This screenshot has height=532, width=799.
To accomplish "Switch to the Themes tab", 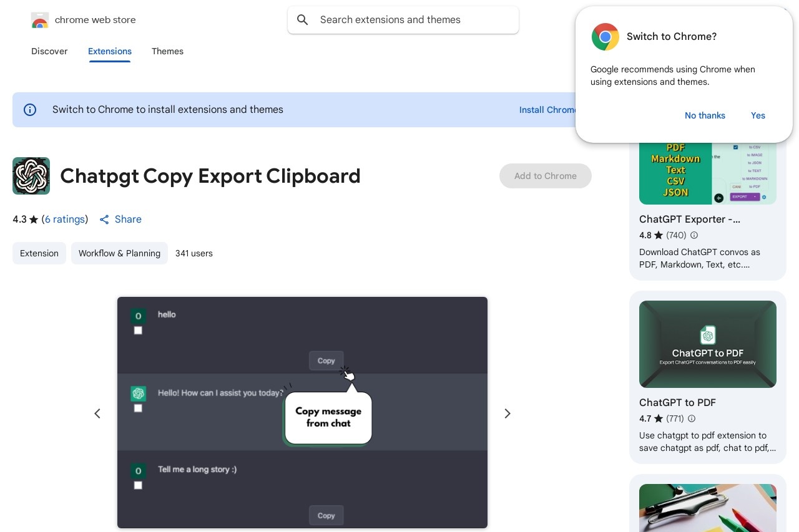I will tap(167, 51).
